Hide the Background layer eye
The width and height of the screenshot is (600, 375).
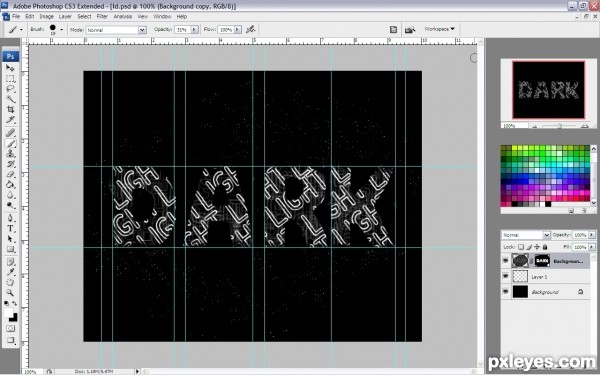pyautogui.click(x=506, y=292)
